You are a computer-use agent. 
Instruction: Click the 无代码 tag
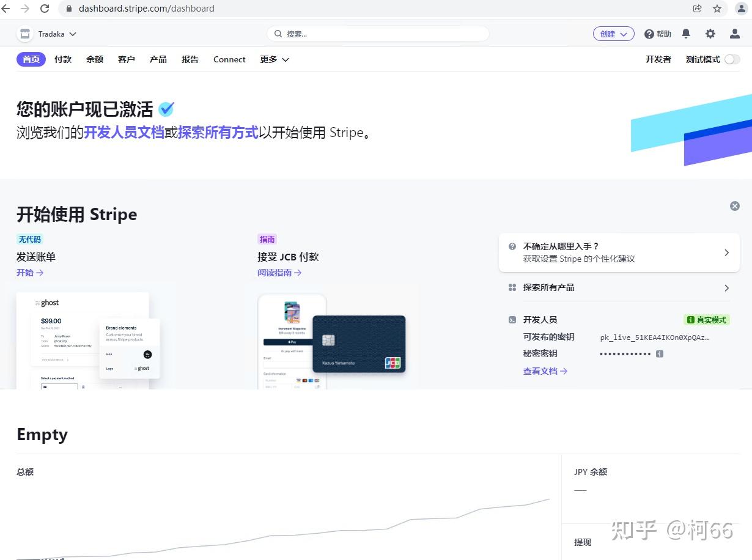(x=30, y=239)
